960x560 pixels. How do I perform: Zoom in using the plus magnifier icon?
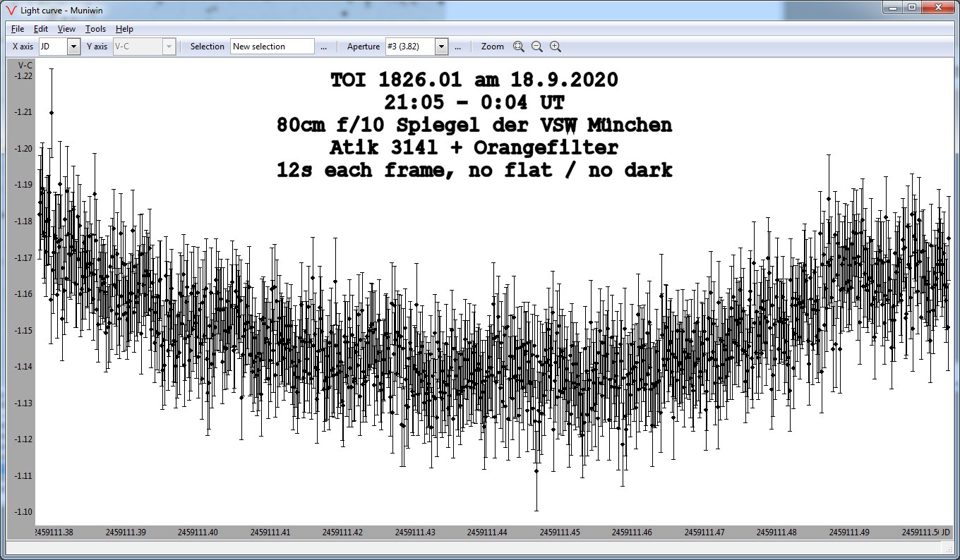click(556, 47)
